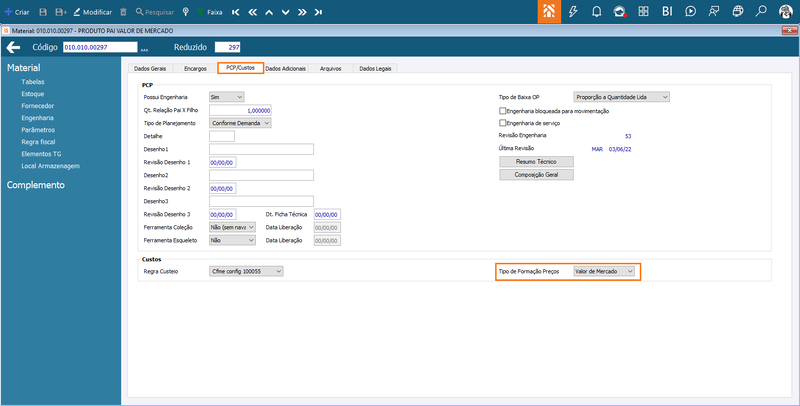
Task: Open the Ferramenta Esqueleto dropdown
Action: click(232, 240)
